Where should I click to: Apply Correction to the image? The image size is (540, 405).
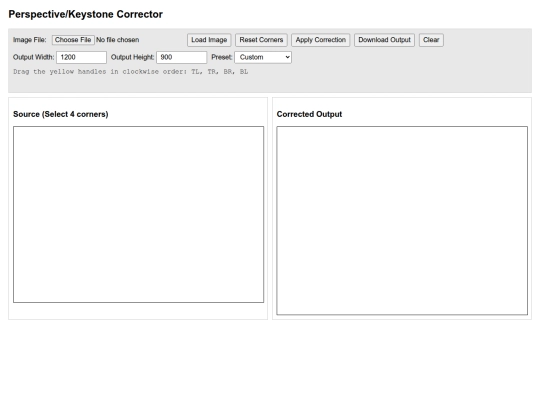pos(321,40)
